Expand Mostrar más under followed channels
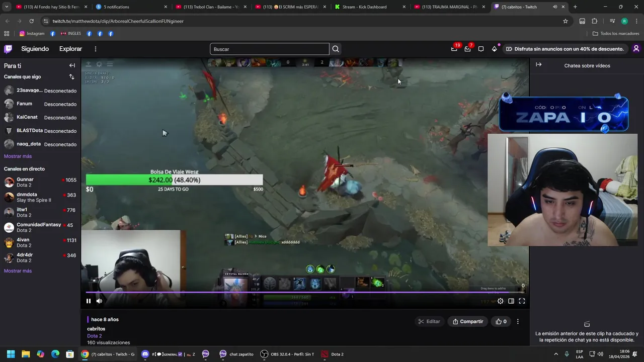This screenshot has width=644, height=362. [18, 156]
